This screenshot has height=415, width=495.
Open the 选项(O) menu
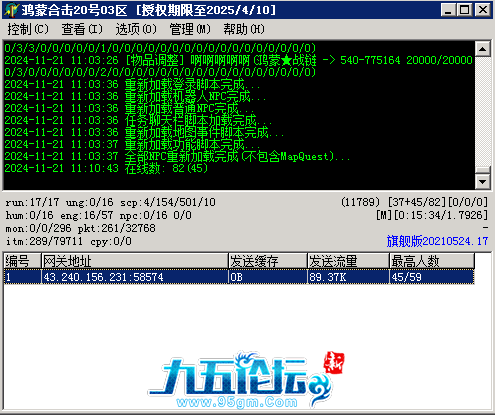coord(136,29)
